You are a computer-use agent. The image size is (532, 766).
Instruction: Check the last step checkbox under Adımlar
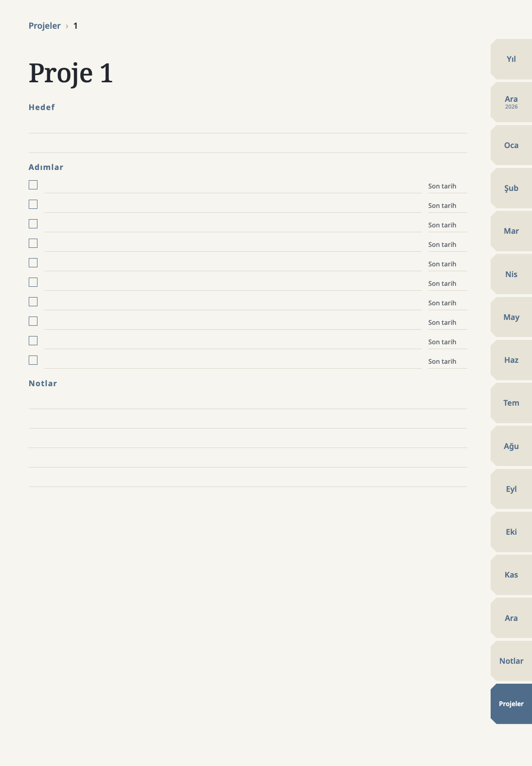pos(33,360)
